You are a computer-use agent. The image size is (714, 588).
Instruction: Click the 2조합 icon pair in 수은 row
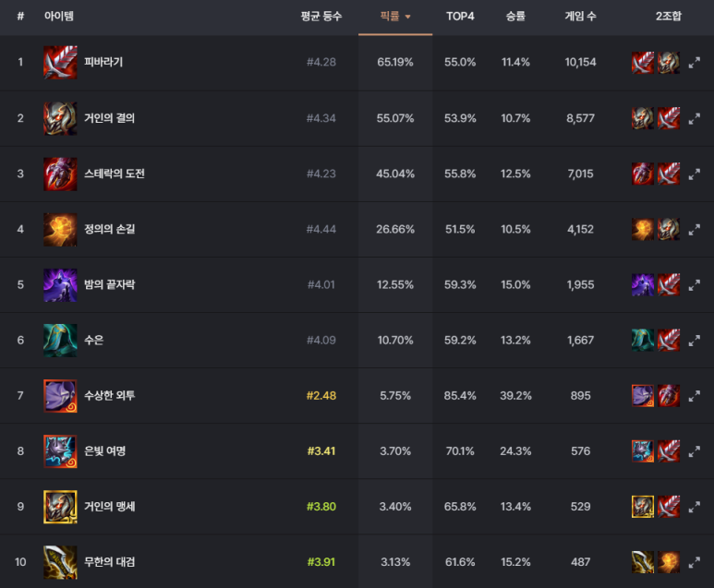[x=656, y=341]
